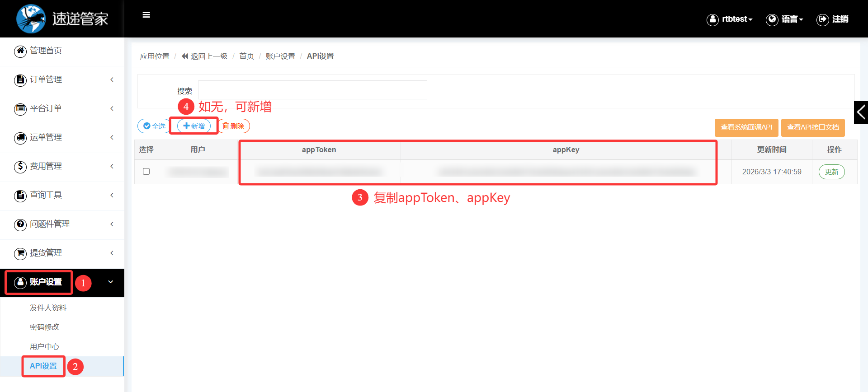The height and width of the screenshot is (392, 868).
Task: Expand the 订单管理 submenu chevron
Action: 112,79
